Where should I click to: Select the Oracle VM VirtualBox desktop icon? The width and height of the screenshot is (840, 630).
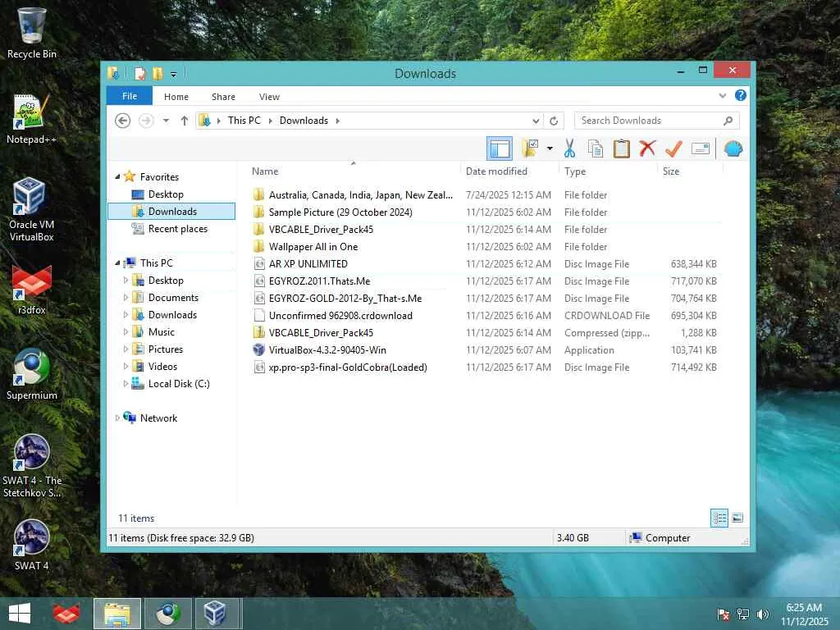[x=31, y=209]
